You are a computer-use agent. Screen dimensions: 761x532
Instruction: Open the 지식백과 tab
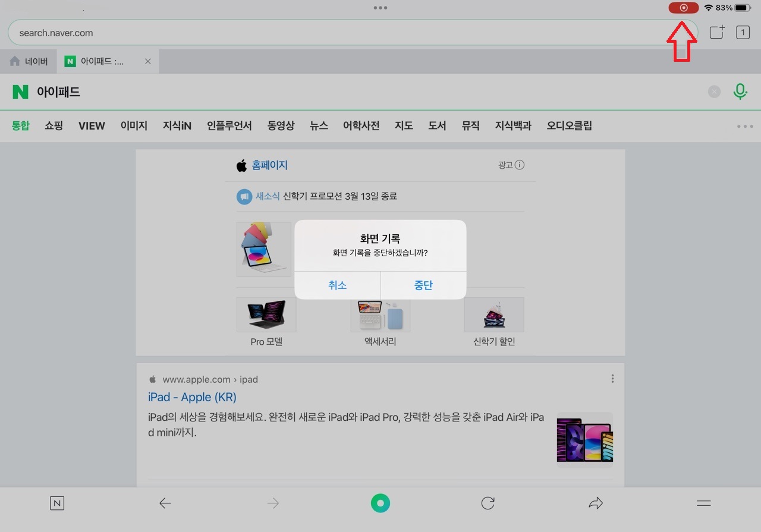coord(513,125)
